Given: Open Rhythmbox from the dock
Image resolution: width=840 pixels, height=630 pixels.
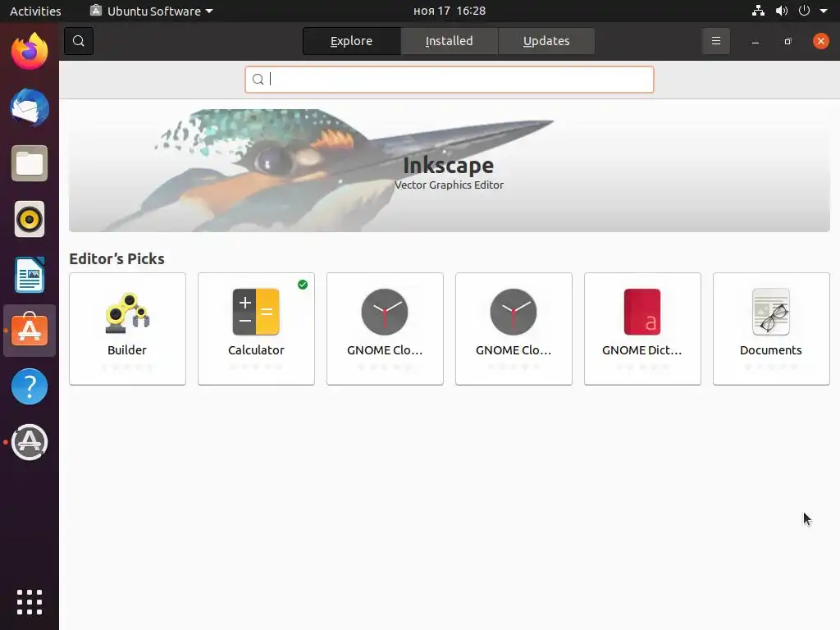Looking at the screenshot, I should (30, 219).
